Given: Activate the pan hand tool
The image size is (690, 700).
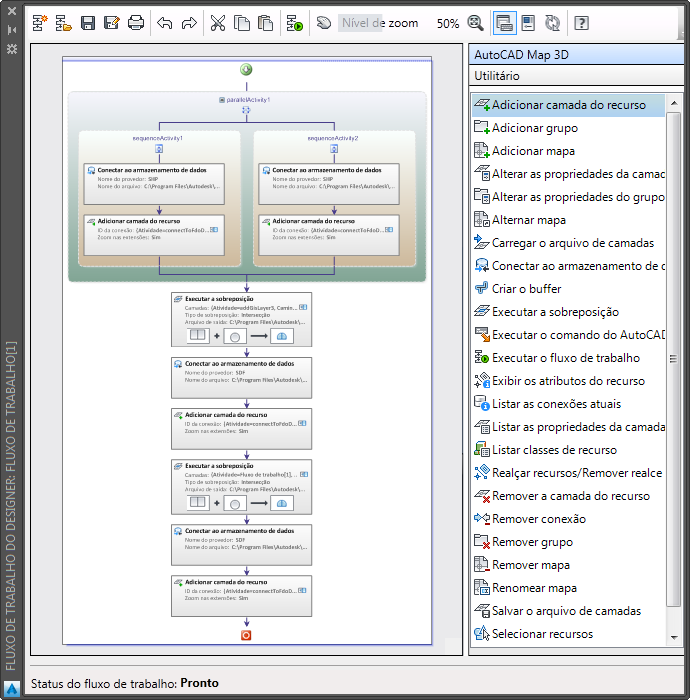Looking at the screenshot, I should 324,22.
